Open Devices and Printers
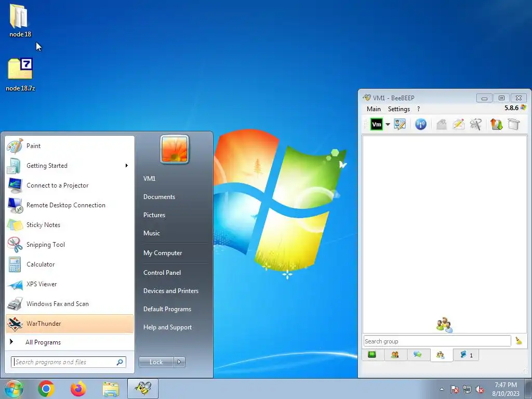Viewport: 532px width, 399px height. coord(170,291)
